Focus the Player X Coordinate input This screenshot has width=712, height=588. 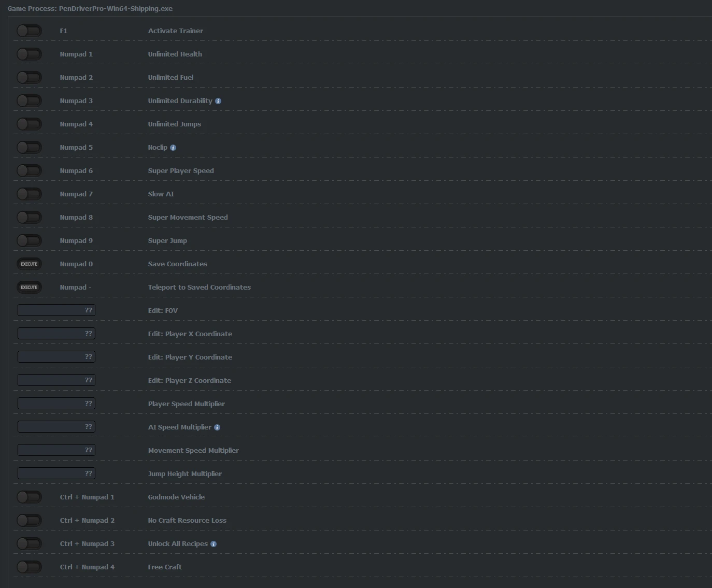click(x=56, y=334)
